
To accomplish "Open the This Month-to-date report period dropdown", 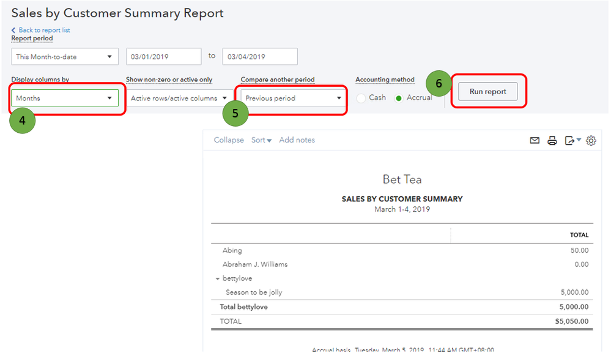I will (x=65, y=56).
